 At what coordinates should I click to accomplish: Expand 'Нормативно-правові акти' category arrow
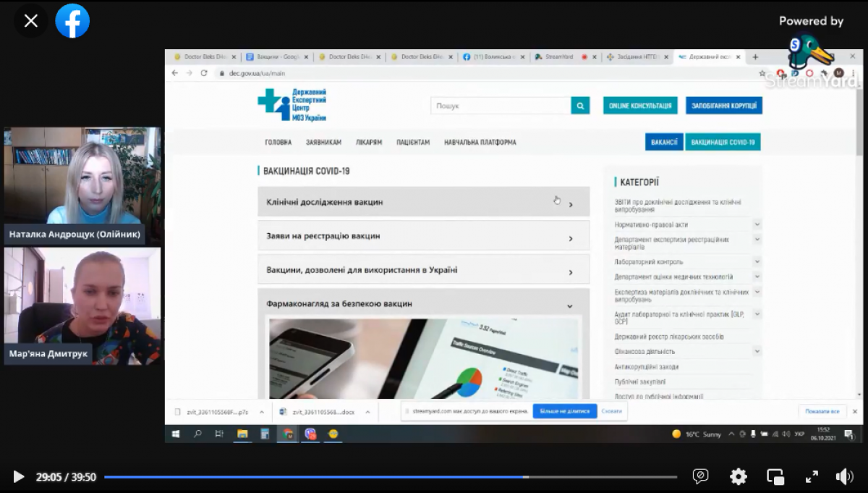757,224
